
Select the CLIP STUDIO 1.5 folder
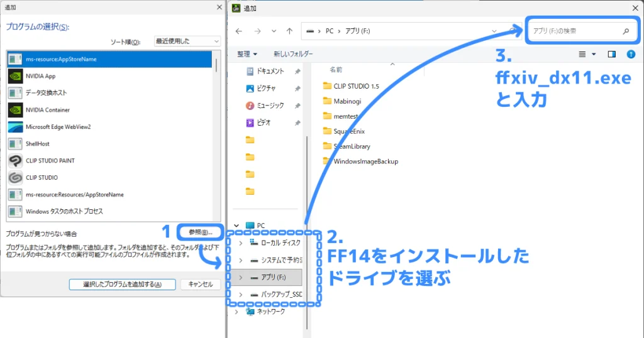(351, 86)
